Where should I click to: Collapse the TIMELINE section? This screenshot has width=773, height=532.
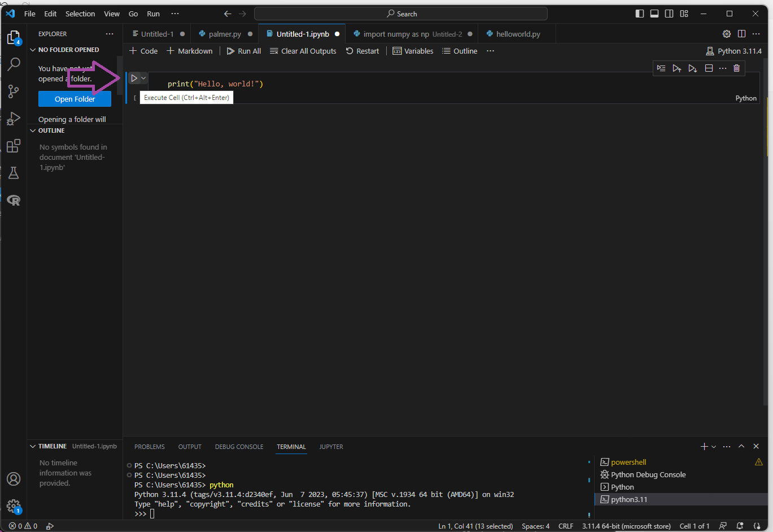point(33,446)
